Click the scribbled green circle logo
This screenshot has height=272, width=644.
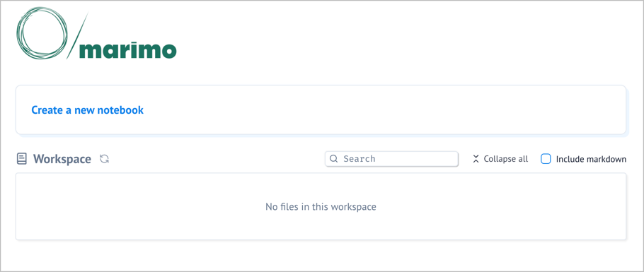tap(42, 33)
